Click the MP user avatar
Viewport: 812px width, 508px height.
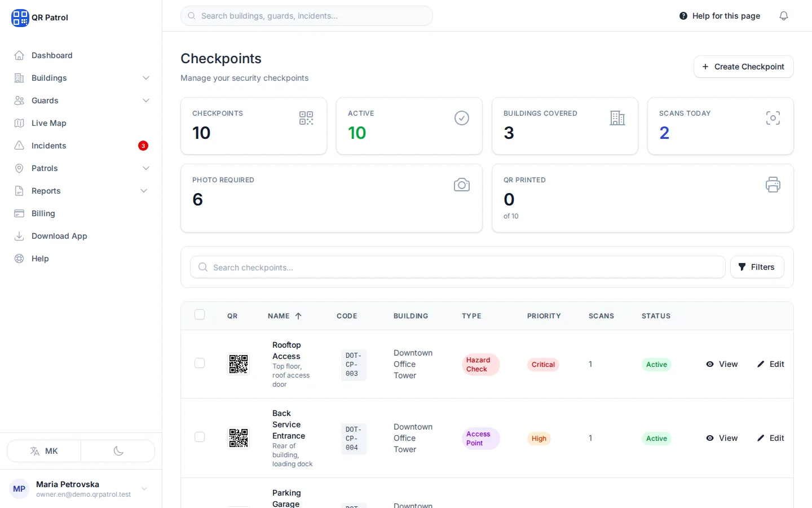(x=19, y=489)
